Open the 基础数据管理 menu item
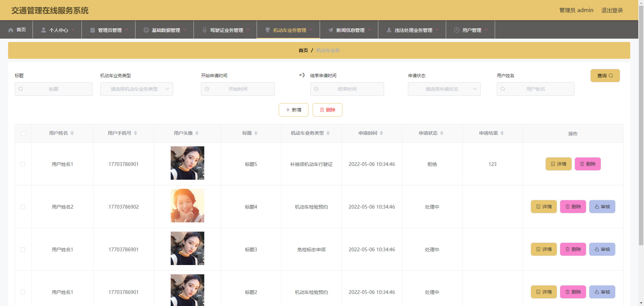This screenshot has width=644, height=306. [165, 30]
